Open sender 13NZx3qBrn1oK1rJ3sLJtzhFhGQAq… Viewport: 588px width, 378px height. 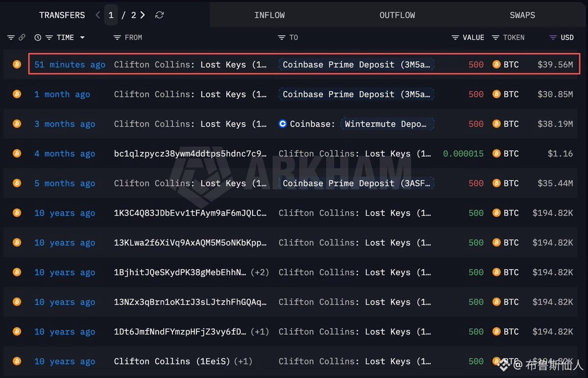tap(191, 302)
